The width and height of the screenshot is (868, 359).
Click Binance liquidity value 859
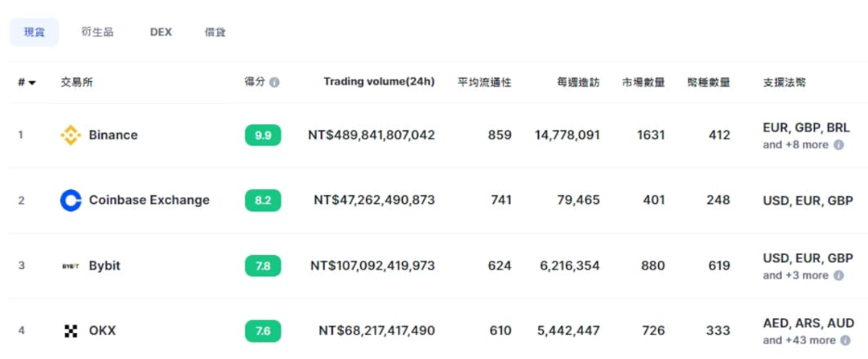point(499,135)
